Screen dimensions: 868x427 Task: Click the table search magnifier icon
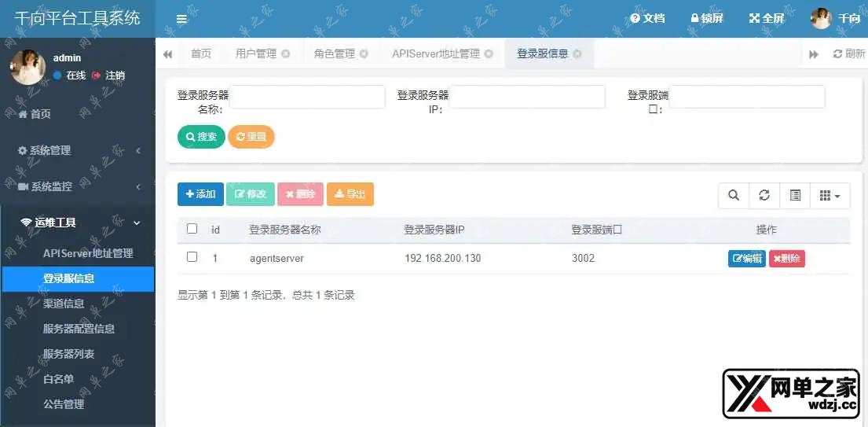[734, 196]
